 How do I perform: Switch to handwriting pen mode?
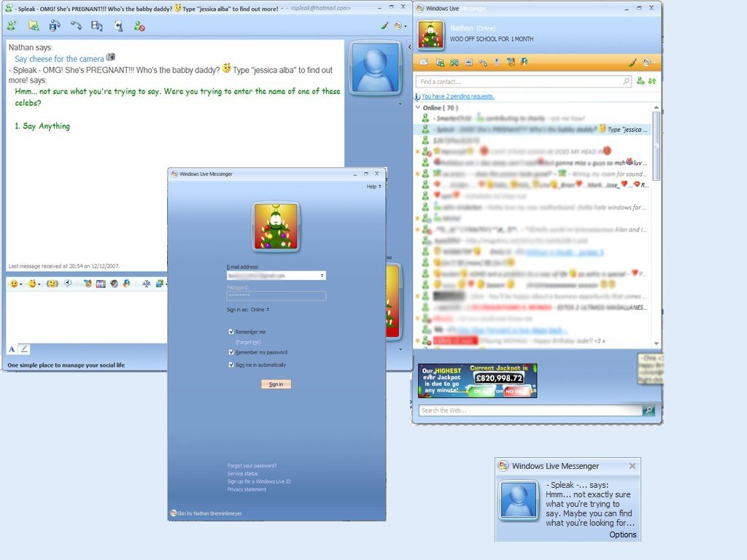tap(24, 349)
